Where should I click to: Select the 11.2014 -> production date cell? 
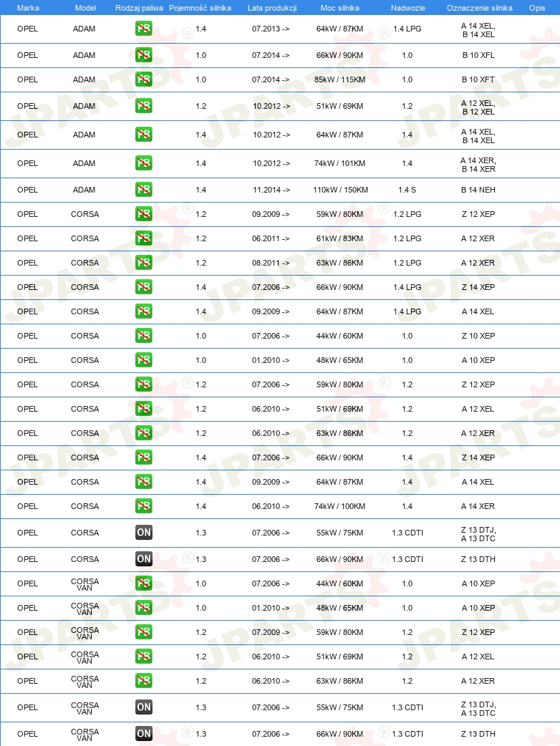tap(271, 190)
